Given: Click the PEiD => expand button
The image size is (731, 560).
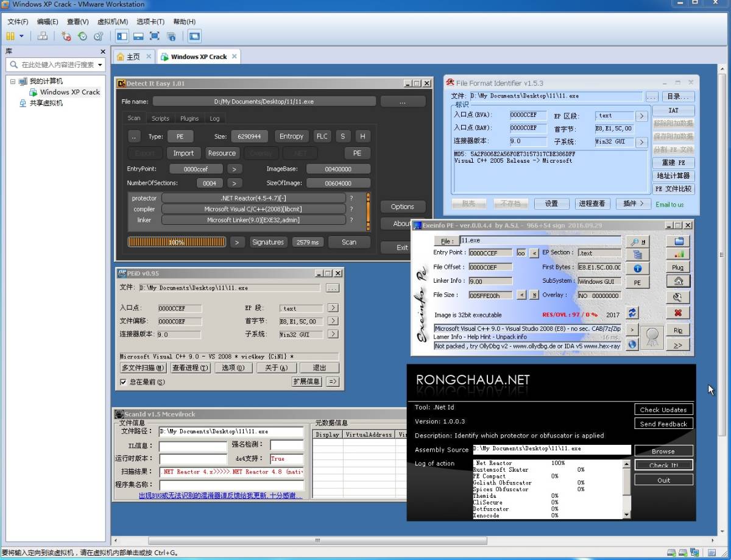Looking at the screenshot, I should 332,381.
